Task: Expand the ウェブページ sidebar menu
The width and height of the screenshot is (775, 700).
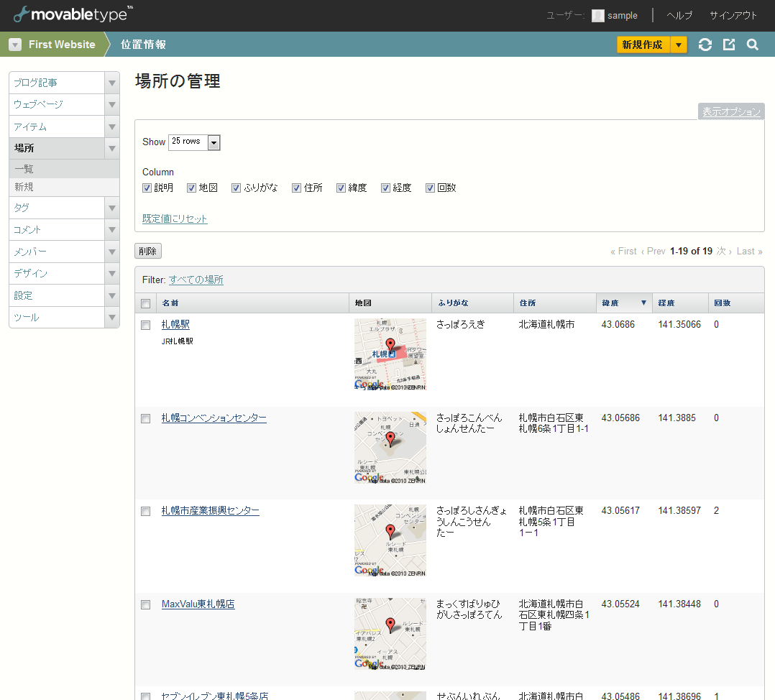Action: pyautogui.click(x=112, y=105)
